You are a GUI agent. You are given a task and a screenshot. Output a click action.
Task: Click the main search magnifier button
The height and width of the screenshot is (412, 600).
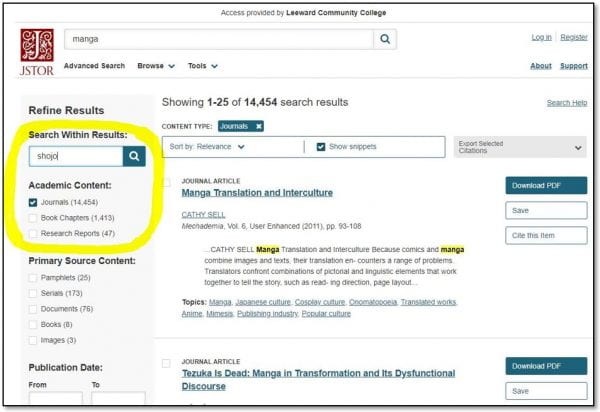385,39
